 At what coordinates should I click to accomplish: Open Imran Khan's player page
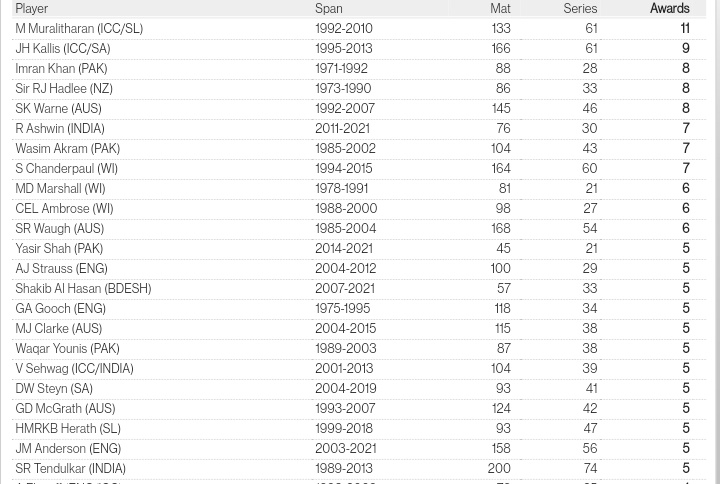tap(45, 69)
